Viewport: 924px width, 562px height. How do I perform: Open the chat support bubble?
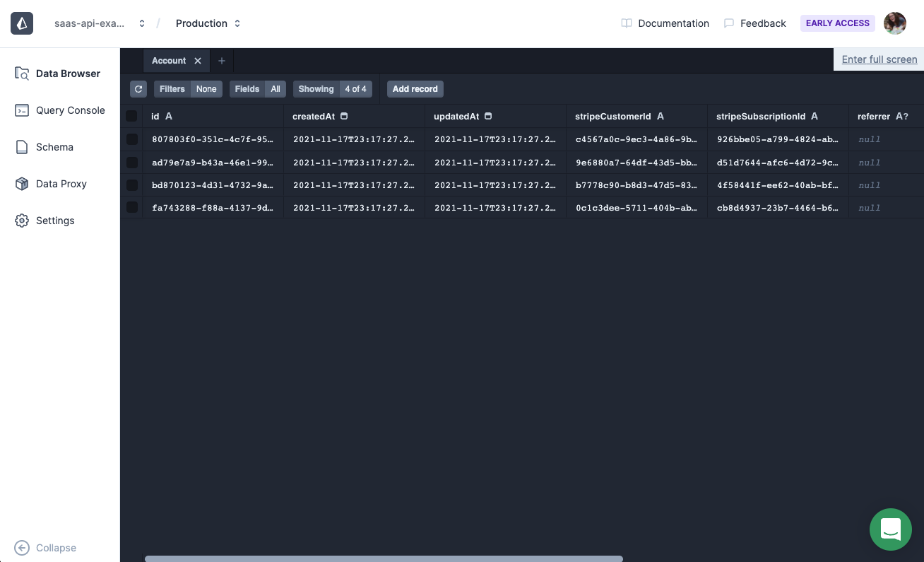(891, 529)
